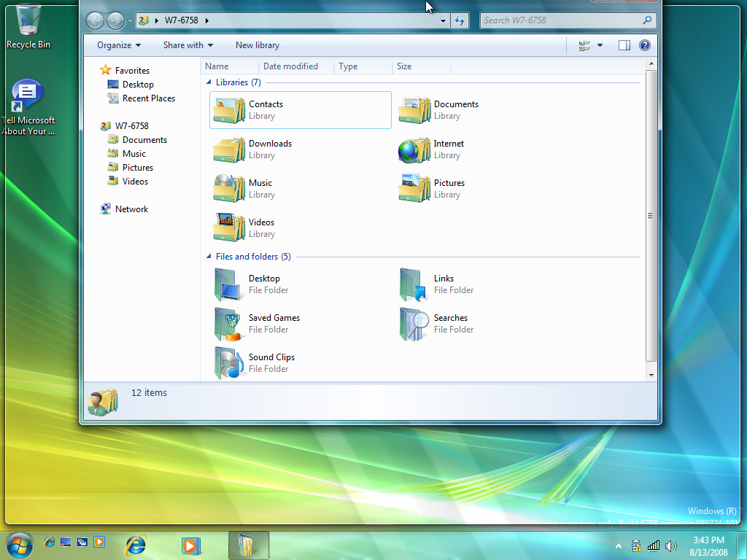Image resolution: width=747 pixels, height=560 pixels.
Task: Sort by the Date modified column
Action: coord(290,66)
